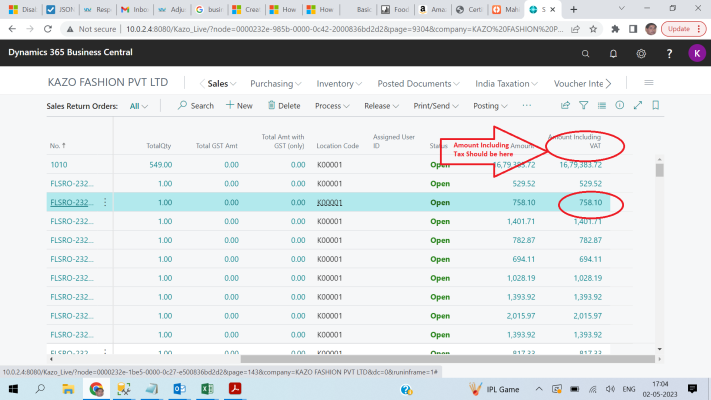Image resolution: width=711 pixels, height=400 pixels.
Task: Open the Print/Send dropdown
Action: coord(436,106)
